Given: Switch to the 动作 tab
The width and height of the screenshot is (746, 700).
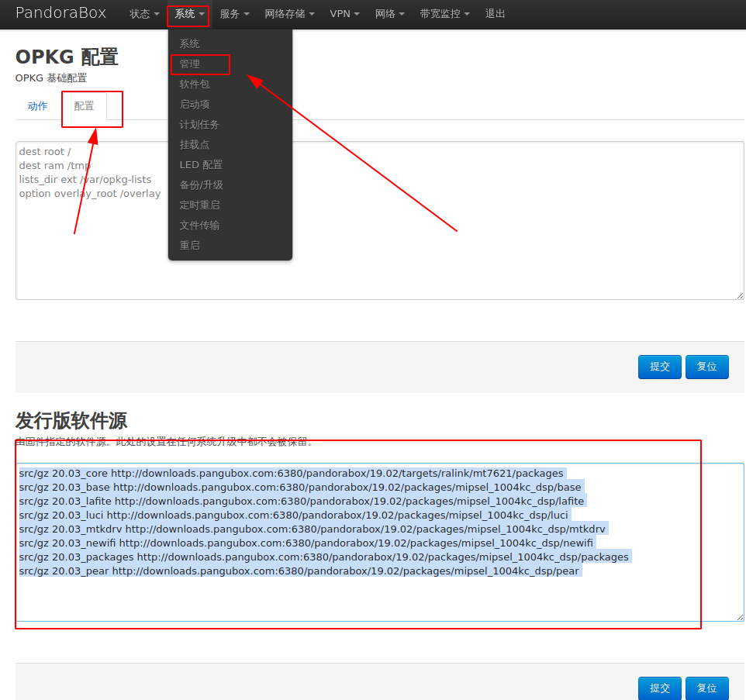Looking at the screenshot, I should coord(37,106).
